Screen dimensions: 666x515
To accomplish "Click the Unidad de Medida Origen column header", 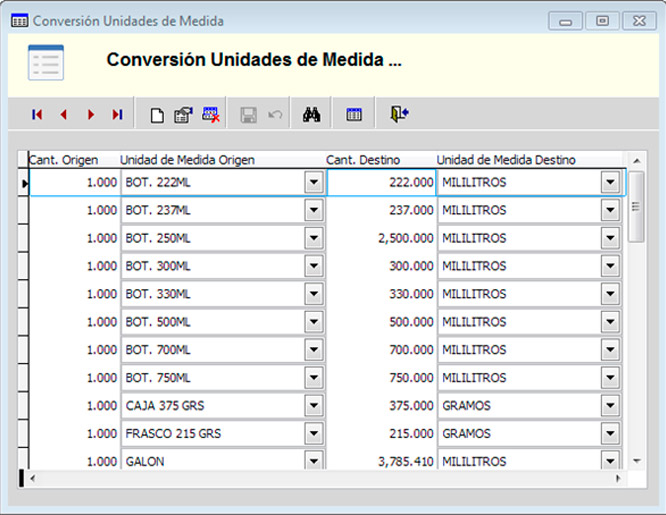I will coord(188,160).
